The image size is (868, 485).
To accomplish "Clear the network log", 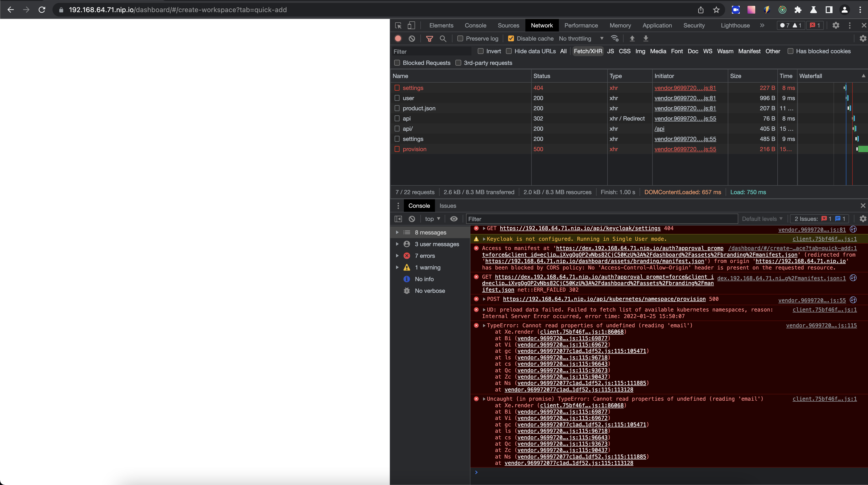I will coord(411,38).
